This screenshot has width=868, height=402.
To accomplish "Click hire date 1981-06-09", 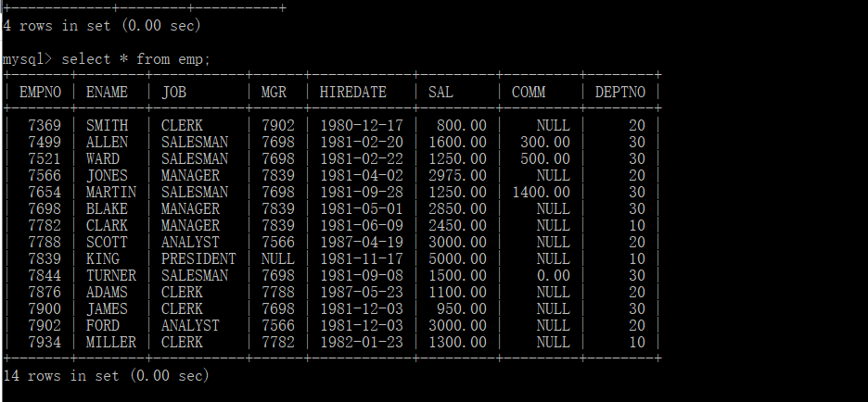I will pyautogui.click(x=362, y=226).
